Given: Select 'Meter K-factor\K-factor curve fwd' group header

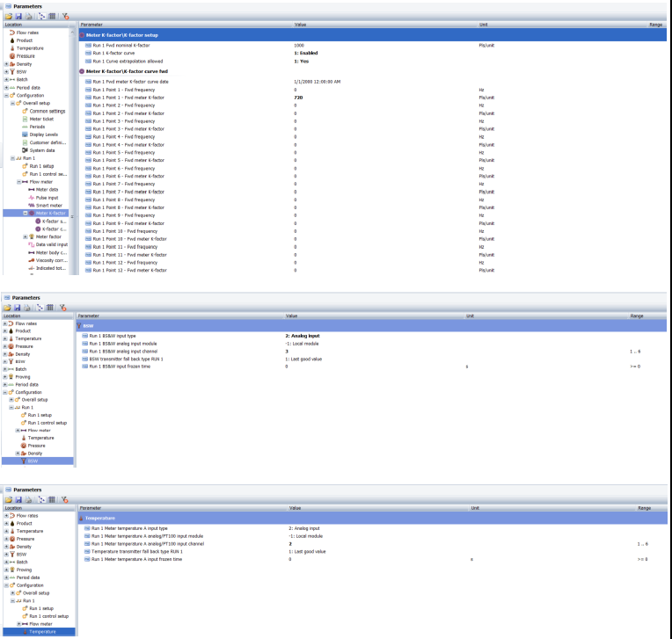Looking at the screenshot, I should [127, 71].
